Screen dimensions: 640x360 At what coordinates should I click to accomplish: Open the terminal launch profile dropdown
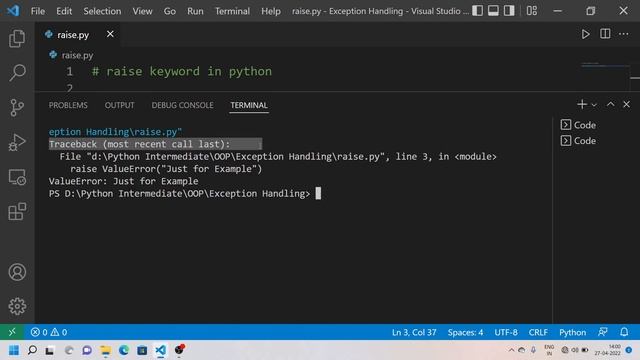(594, 105)
